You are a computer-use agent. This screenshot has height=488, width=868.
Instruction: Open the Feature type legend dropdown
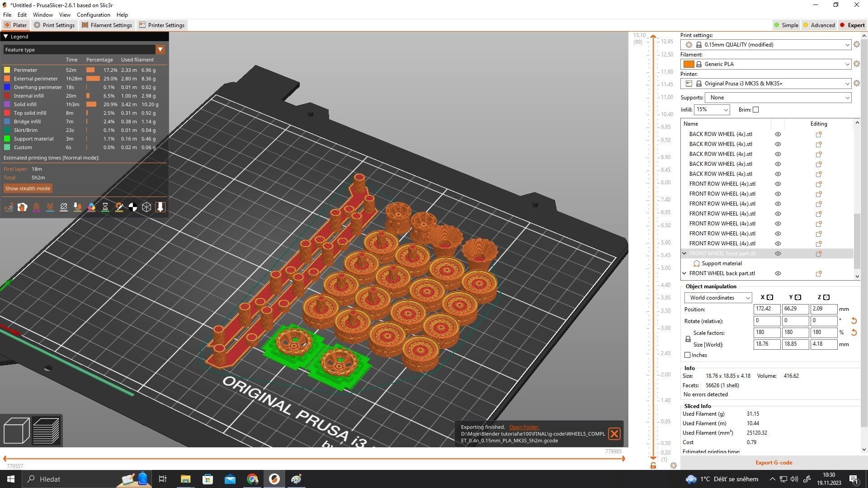160,50
